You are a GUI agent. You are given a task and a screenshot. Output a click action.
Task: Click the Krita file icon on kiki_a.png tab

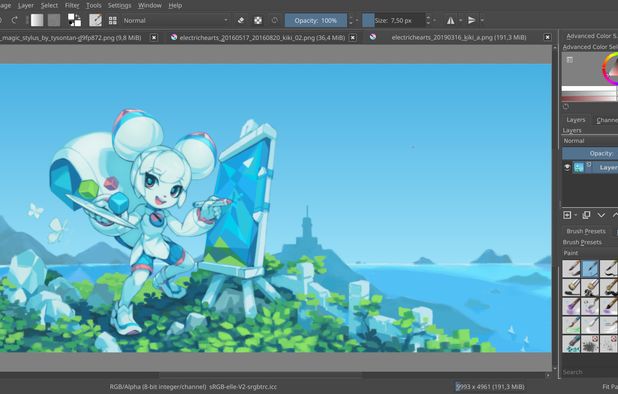pyautogui.click(x=372, y=37)
